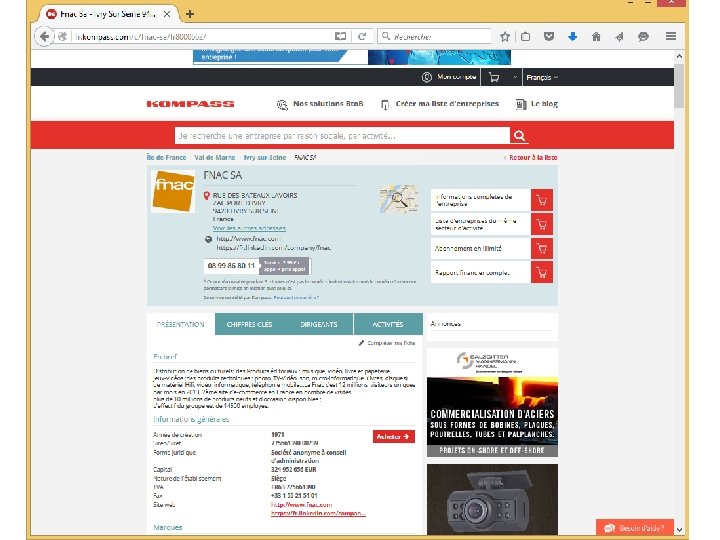
Task: Click Retour à la liste link
Action: (530, 158)
